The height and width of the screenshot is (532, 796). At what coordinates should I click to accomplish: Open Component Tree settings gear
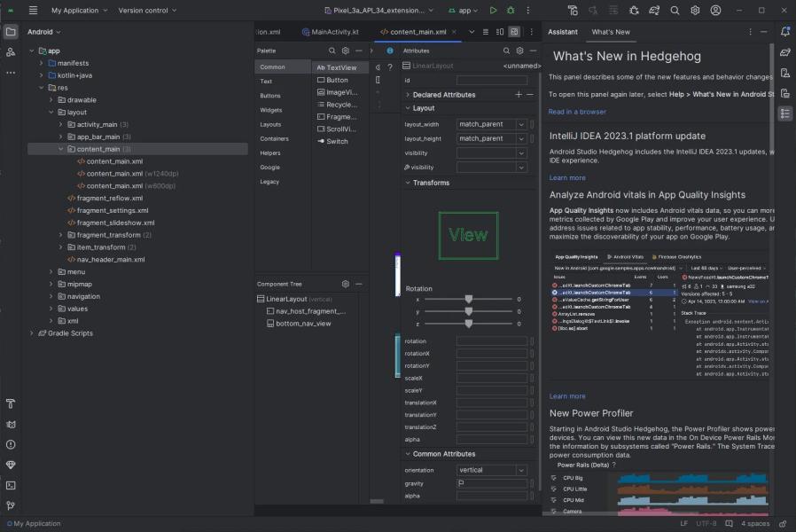click(346, 284)
